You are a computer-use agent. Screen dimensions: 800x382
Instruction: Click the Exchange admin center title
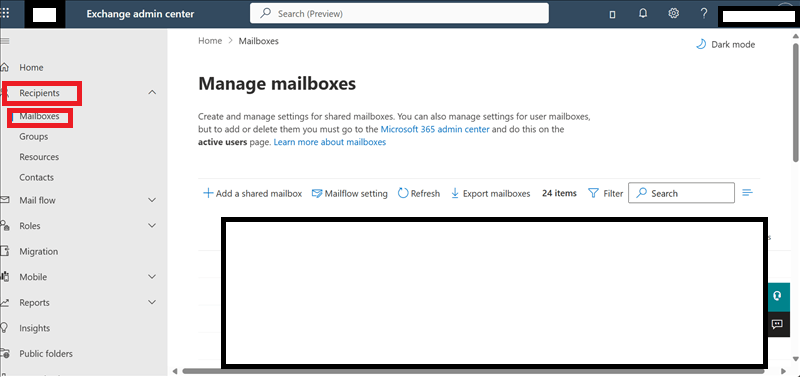140,14
